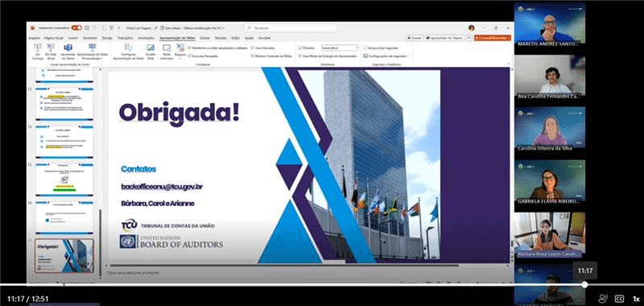644x306 pixels.
Task: Switch to Gravar tab
Action: (x=205, y=38)
